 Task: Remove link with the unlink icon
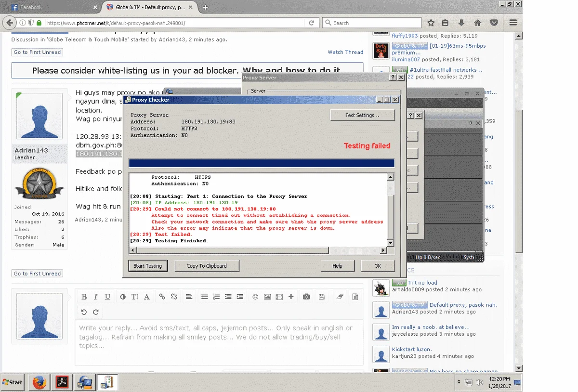pos(174,297)
